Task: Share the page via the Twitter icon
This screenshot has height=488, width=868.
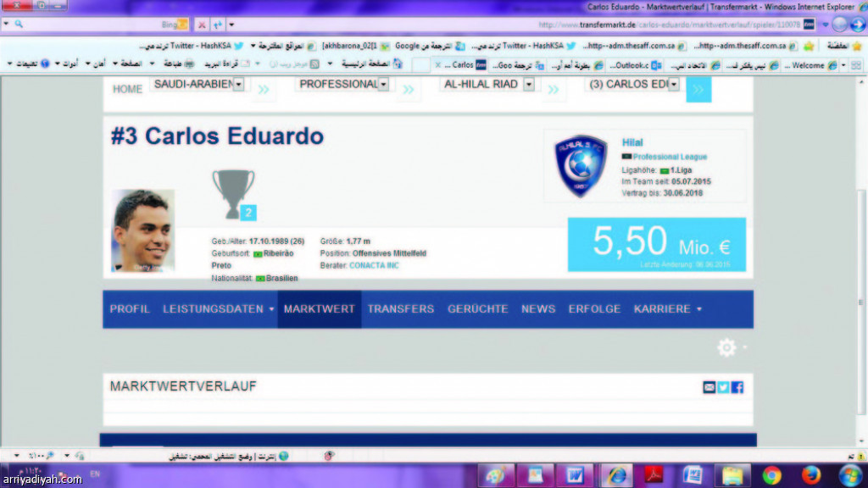Action: click(x=724, y=387)
